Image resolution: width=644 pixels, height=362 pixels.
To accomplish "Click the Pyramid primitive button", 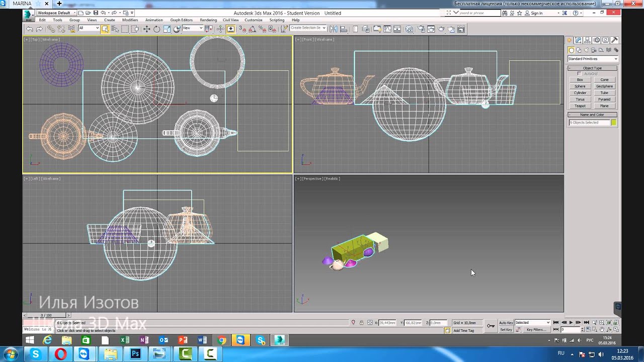I will 604,100.
